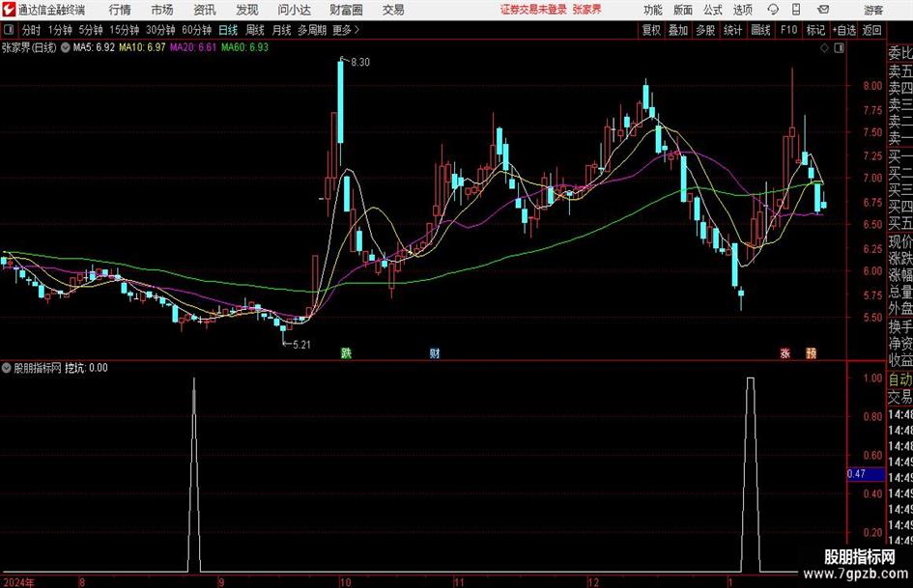
Task: Open the 画线 drawing tools
Action: 760,30
